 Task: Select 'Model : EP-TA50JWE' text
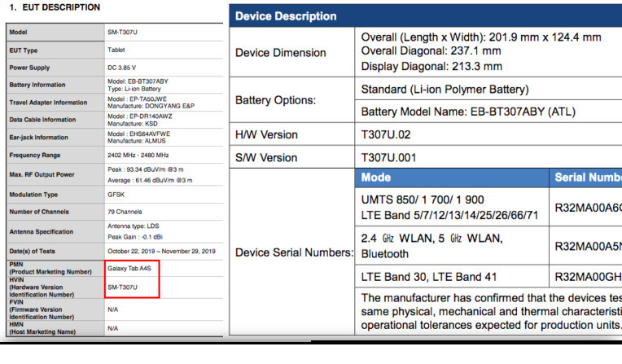point(137,99)
